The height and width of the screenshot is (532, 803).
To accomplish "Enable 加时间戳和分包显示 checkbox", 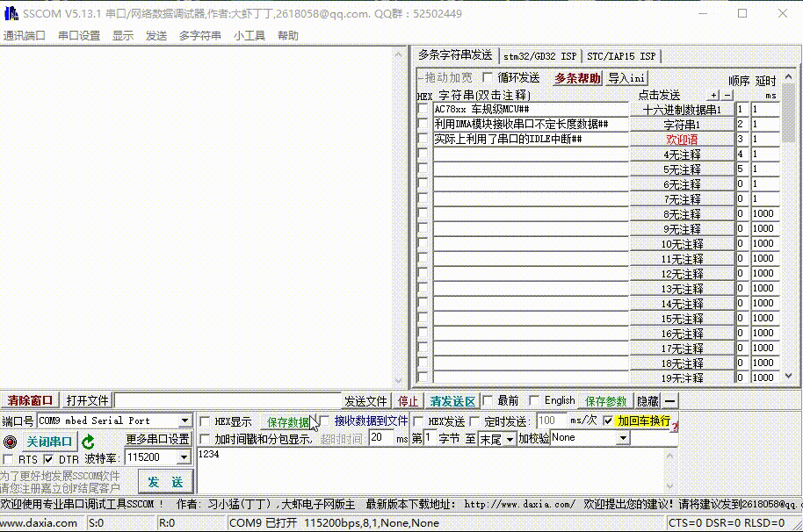I will (x=205, y=439).
